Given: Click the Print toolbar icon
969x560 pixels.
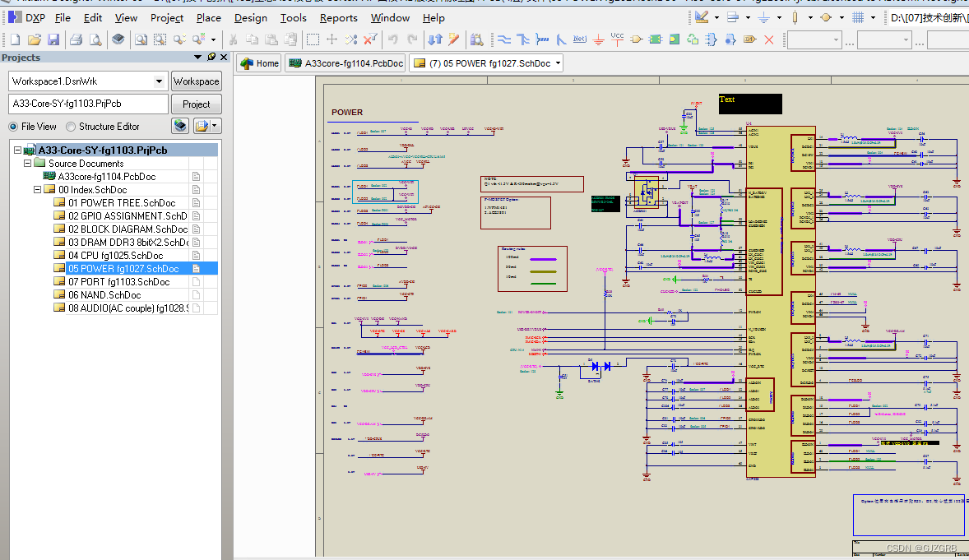Looking at the screenshot, I should click(x=76, y=39).
